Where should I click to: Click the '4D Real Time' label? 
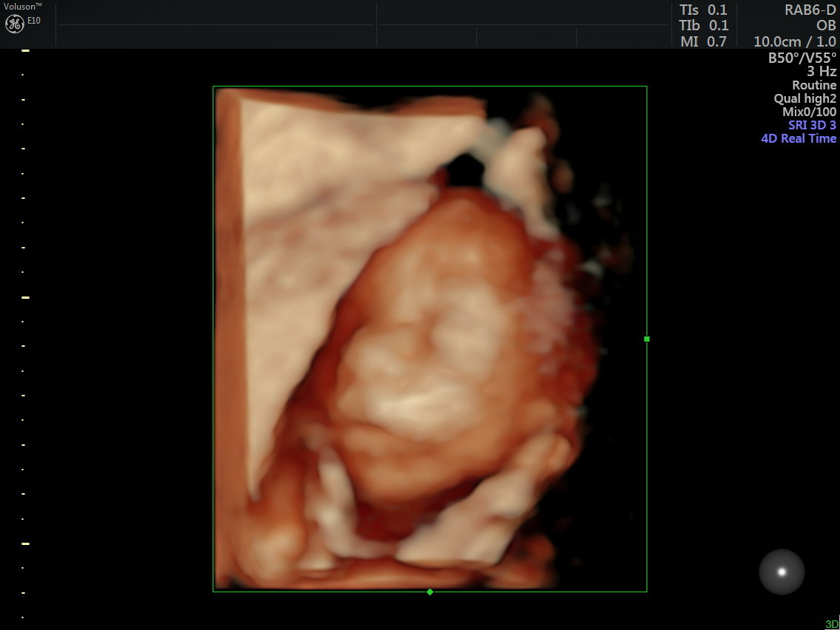(x=799, y=138)
